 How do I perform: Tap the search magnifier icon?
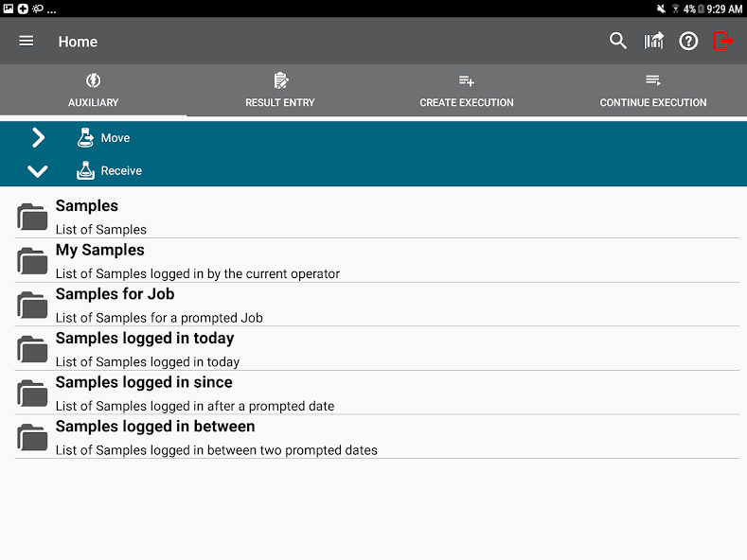(618, 41)
